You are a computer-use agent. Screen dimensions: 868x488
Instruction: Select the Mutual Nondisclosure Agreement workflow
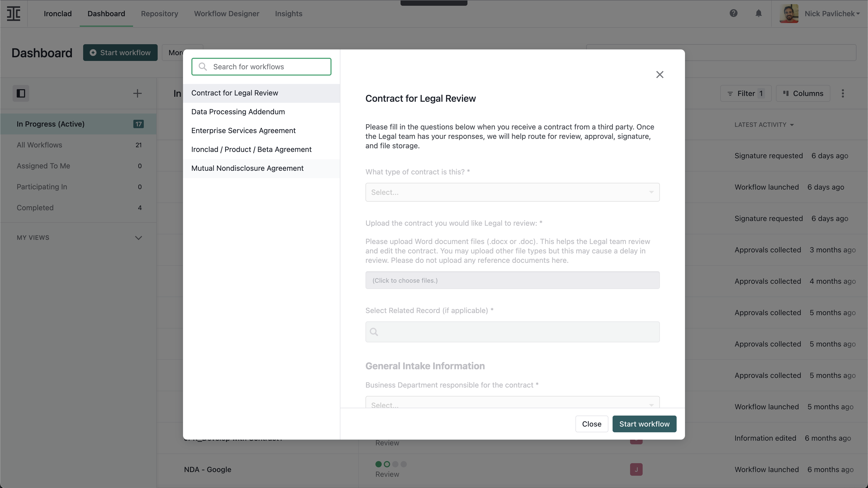(x=247, y=168)
